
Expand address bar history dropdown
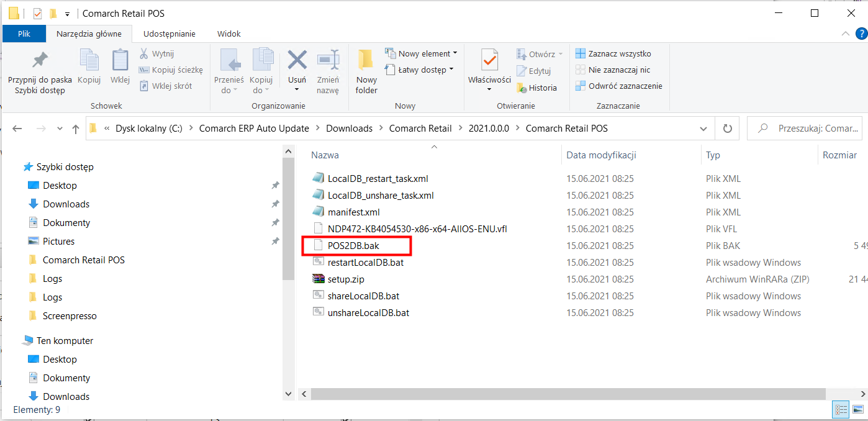pyautogui.click(x=703, y=129)
